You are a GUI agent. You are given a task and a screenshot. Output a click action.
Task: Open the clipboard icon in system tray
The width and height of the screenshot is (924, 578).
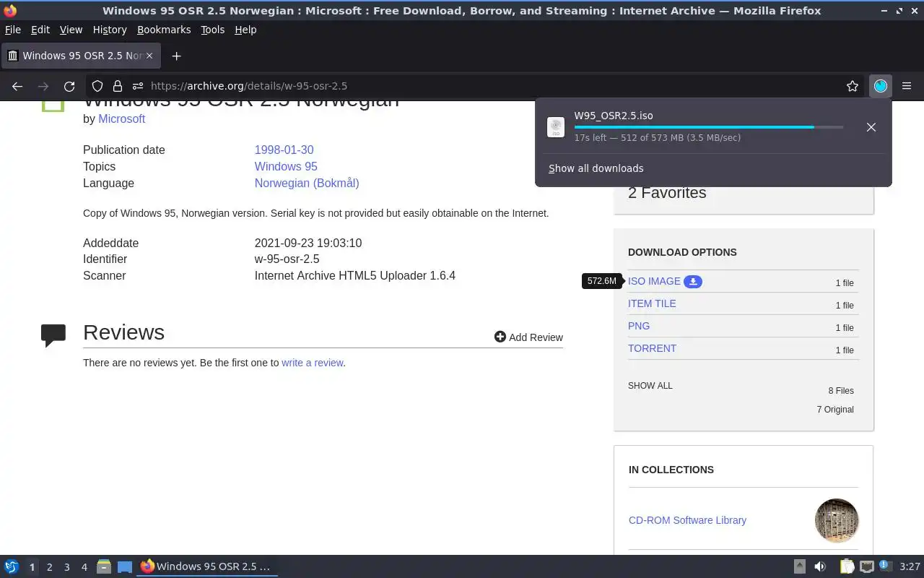click(847, 566)
